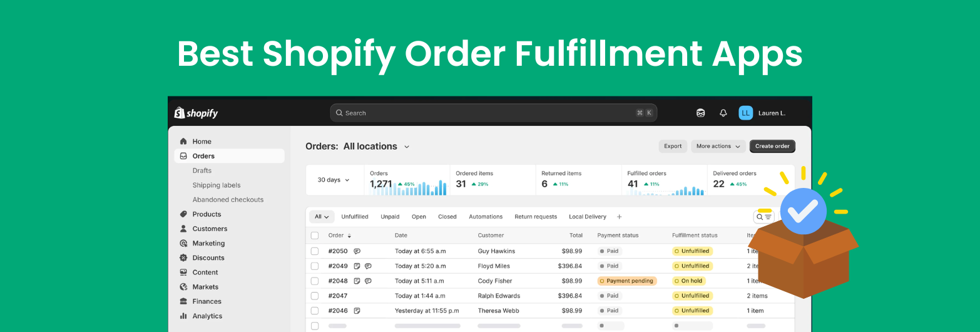Open the notifications bell icon
The width and height of the screenshot is (980, 332).
[723, 113]
